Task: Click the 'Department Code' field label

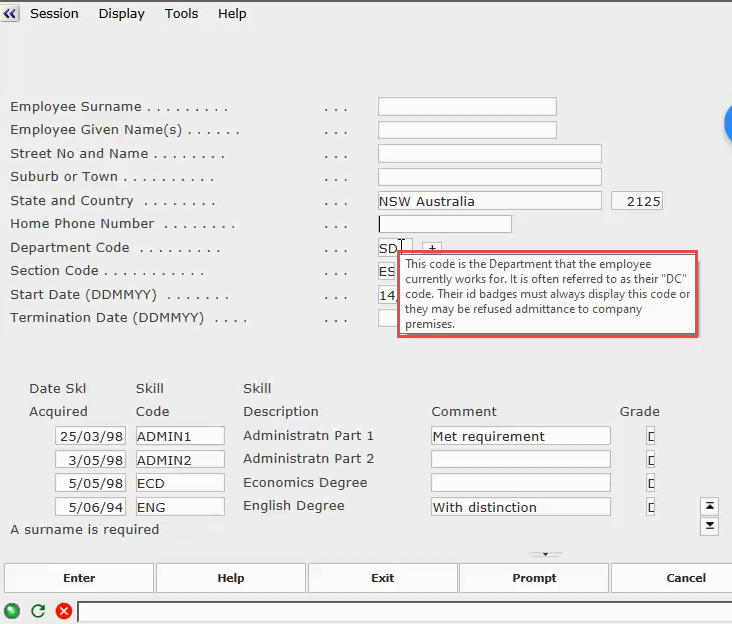Action: (x=70, y=247)
